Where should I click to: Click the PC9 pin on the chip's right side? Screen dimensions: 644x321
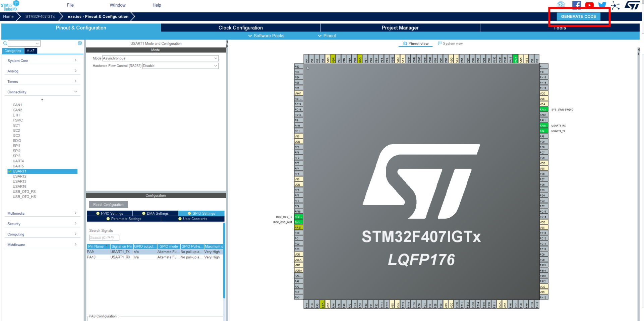point(543,142)
